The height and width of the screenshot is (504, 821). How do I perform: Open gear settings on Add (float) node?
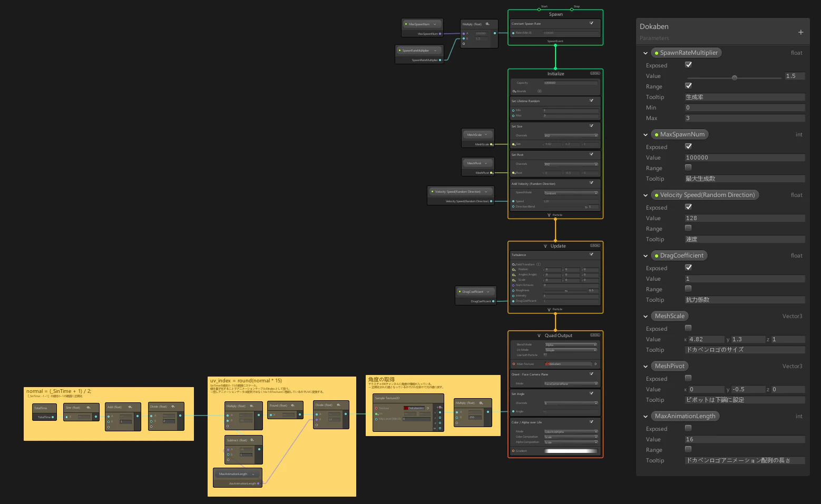pyautogui.click(x=130, y=407)
